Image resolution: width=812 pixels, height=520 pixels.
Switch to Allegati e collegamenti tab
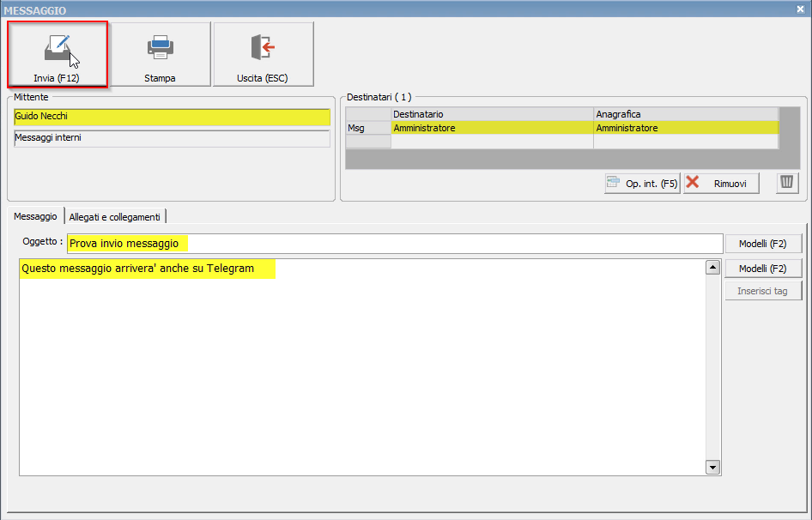point(115,217)
